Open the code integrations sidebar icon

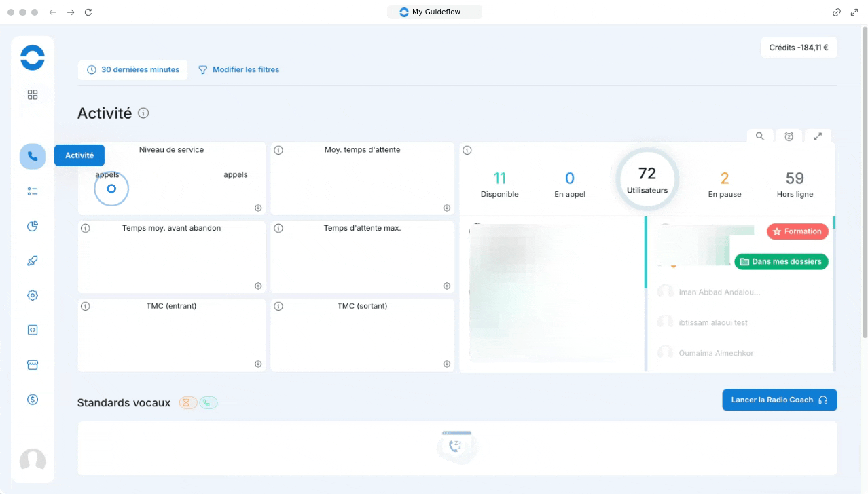tap(33, 330)
